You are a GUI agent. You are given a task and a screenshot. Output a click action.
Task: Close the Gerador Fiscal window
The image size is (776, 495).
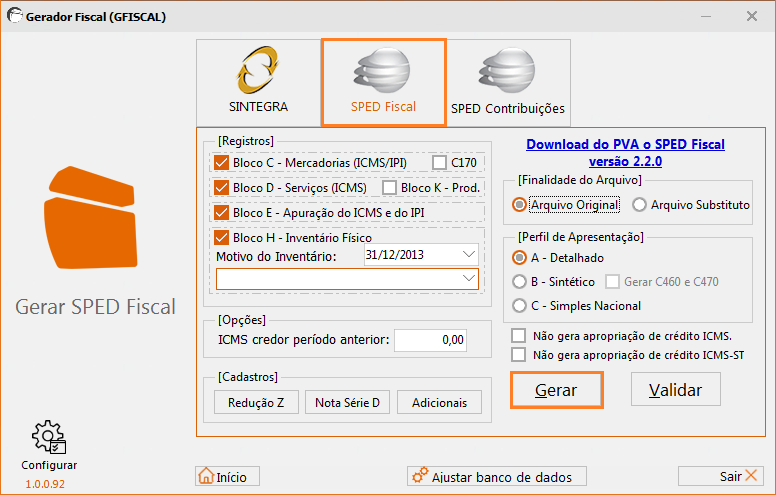click(752, 16)
